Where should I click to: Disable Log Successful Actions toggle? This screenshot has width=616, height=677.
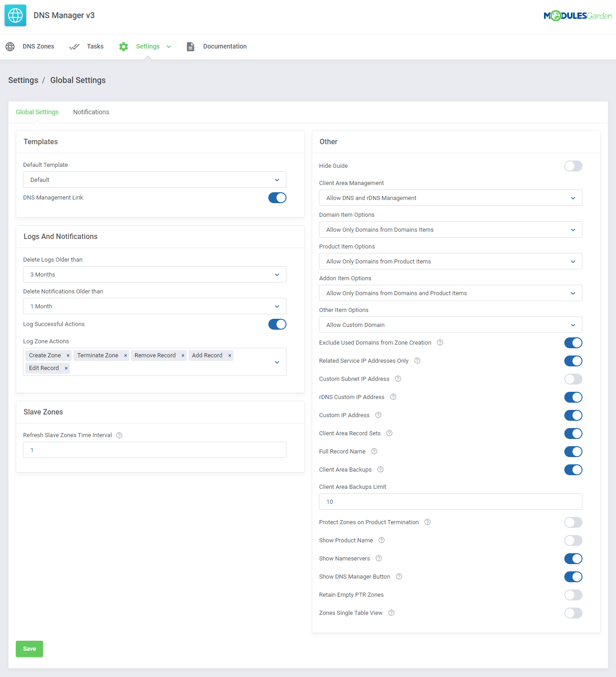277,324
